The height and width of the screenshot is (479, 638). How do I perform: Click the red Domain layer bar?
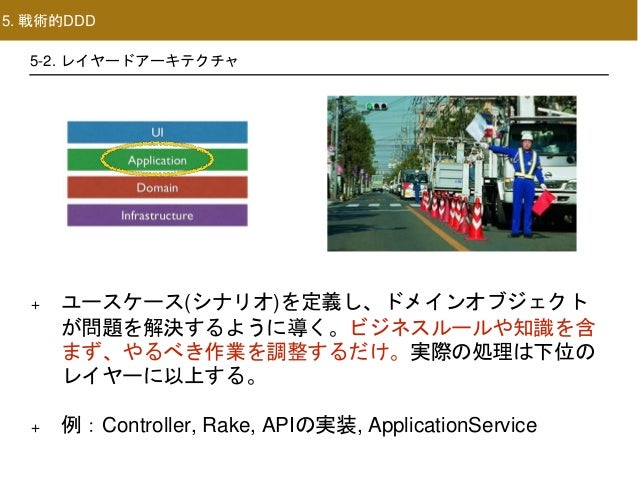pyautogui.click(x=157, y=187)
